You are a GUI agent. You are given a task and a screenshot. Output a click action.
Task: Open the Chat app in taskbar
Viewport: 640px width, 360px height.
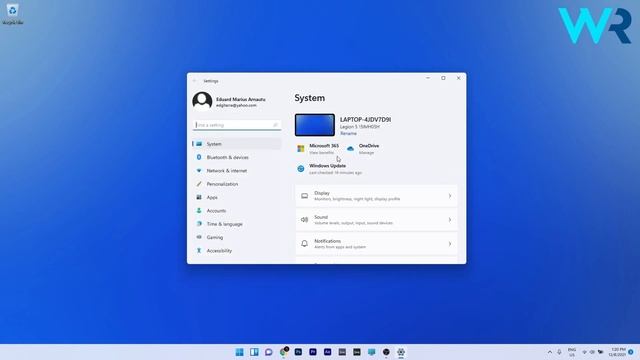click(269, 352)
